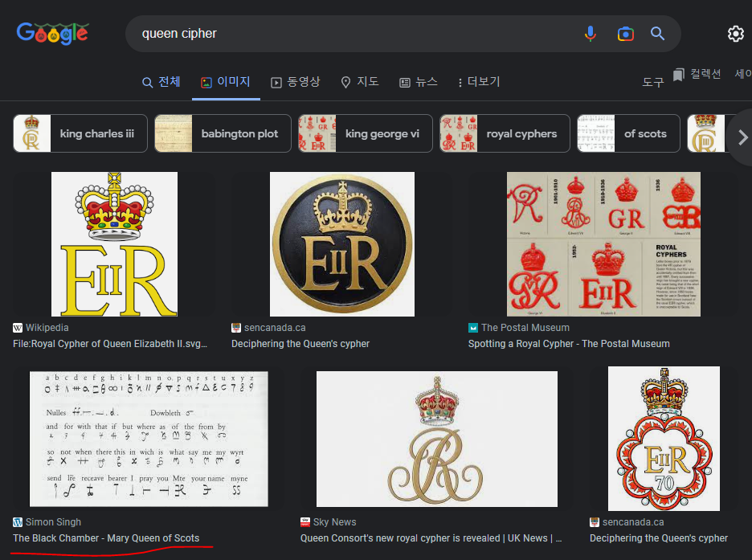Switch to the 전체 tab
Viewport: 752px width, 560px height.
point(161,82)
